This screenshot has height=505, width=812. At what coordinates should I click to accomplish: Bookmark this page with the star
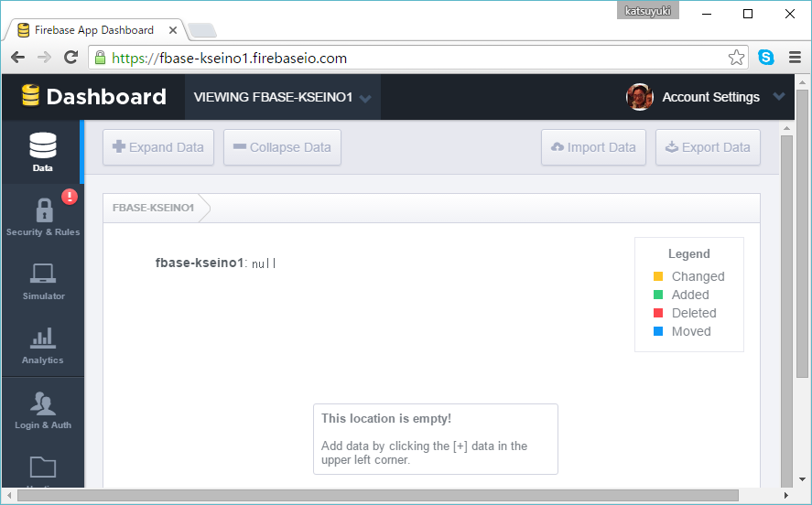pyautogui.click(x=736, y=57)
